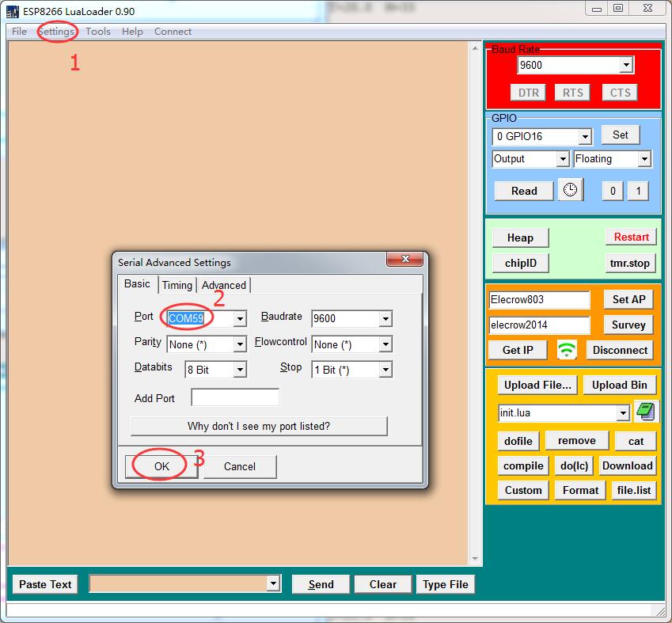This screenshot has width=672, height=623.
Task: Click the cat button
Action: tap(636, 441)
